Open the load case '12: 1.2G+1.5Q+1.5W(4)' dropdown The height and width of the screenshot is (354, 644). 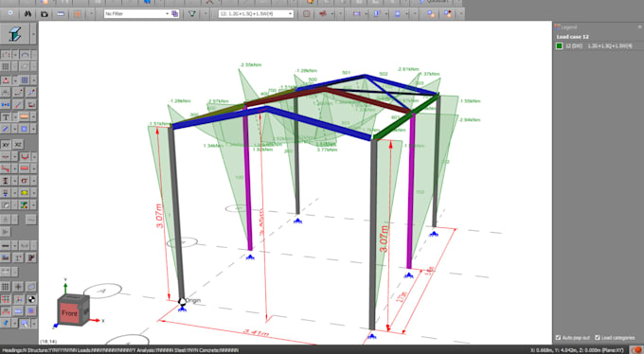tap(291, 13)
